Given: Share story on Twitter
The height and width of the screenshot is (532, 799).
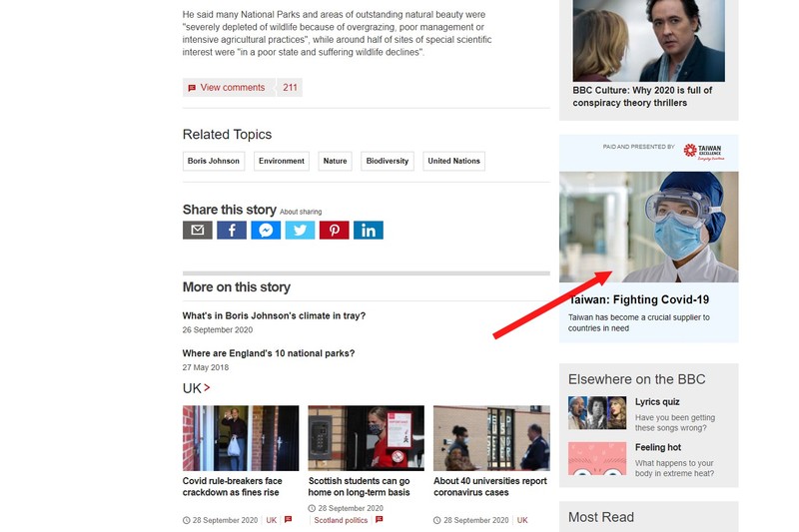Looking at the screenshot, I should tap(300, 231).
